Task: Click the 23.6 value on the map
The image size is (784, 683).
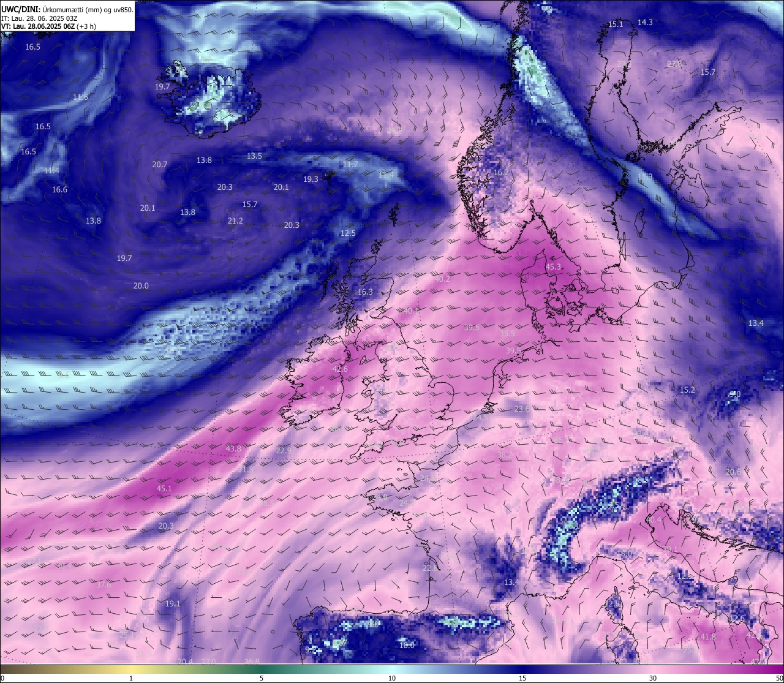Action: pyautogui.click(x=522, y=408)
